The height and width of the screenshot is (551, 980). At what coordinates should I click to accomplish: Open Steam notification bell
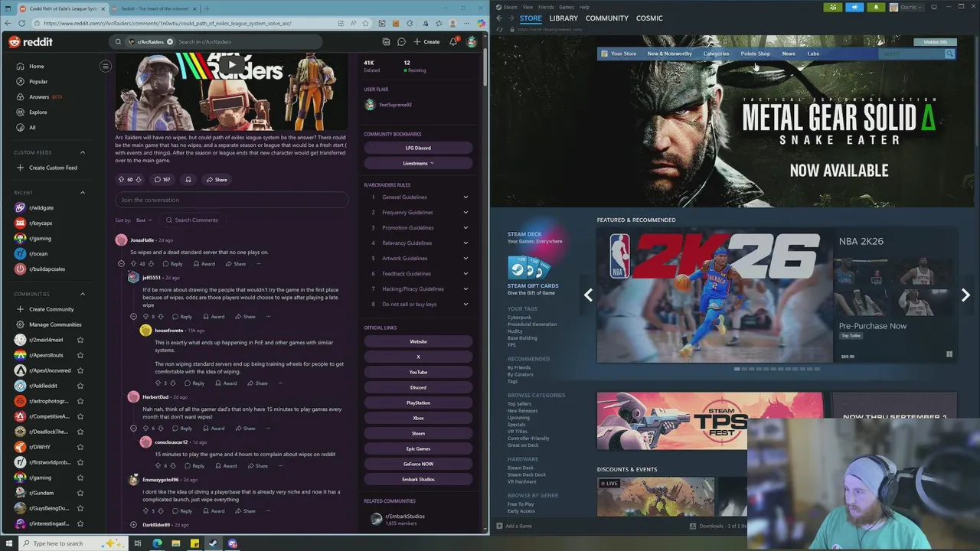click(876, 7)
